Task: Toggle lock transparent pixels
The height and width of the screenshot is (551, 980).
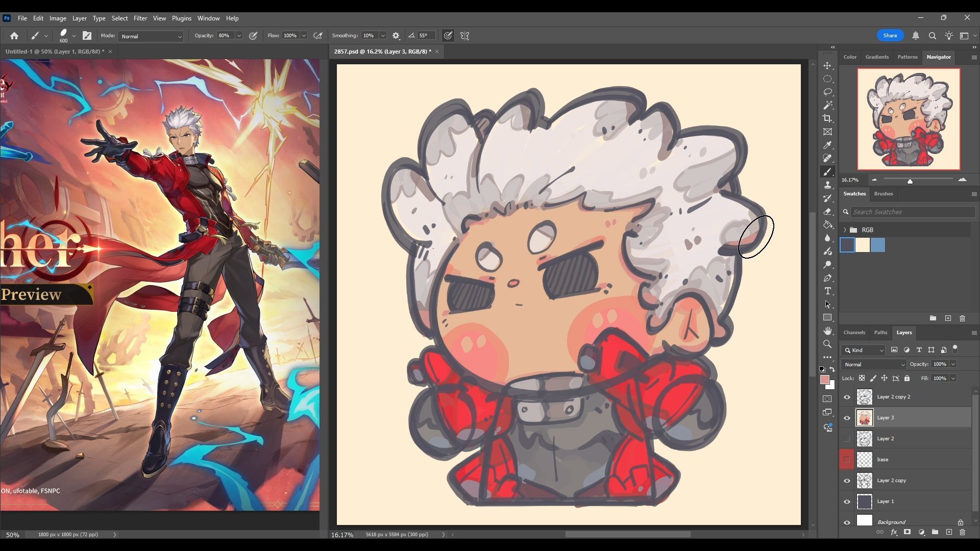Action: click(862, 378)
